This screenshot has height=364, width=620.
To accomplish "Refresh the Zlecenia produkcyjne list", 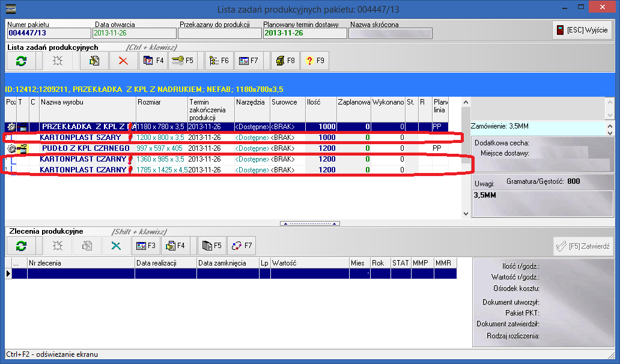I will (x=21, y=246).
